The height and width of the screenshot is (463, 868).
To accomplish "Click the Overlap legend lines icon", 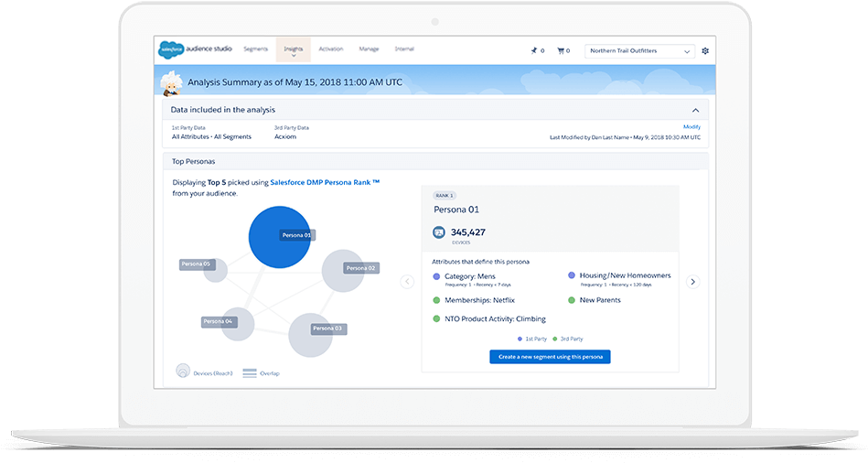I will (249, 373).
